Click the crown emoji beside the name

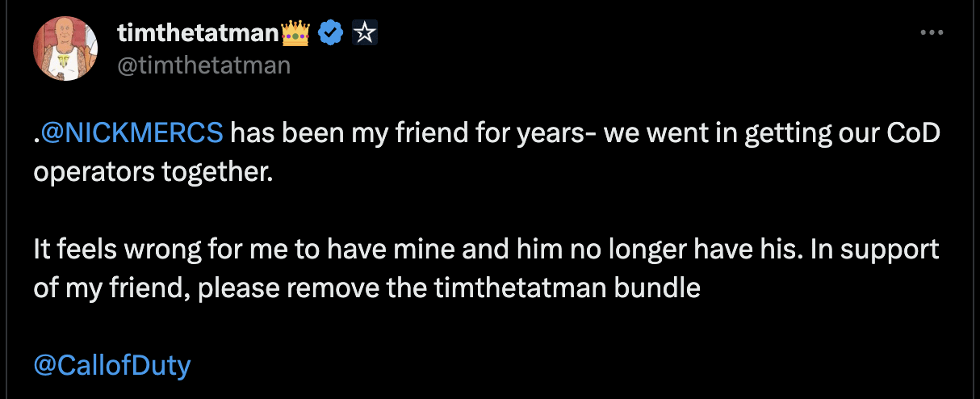pyautogui.click(x=296, y=32)
